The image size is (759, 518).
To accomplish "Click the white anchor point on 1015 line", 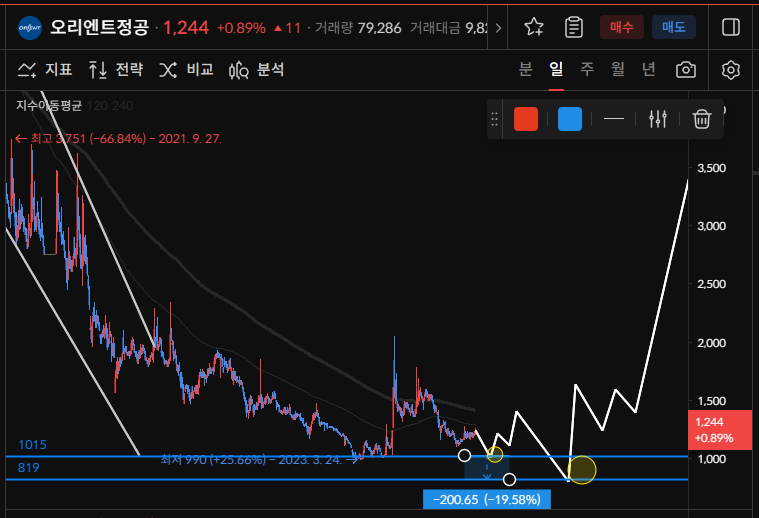I will tap(464, 455).
